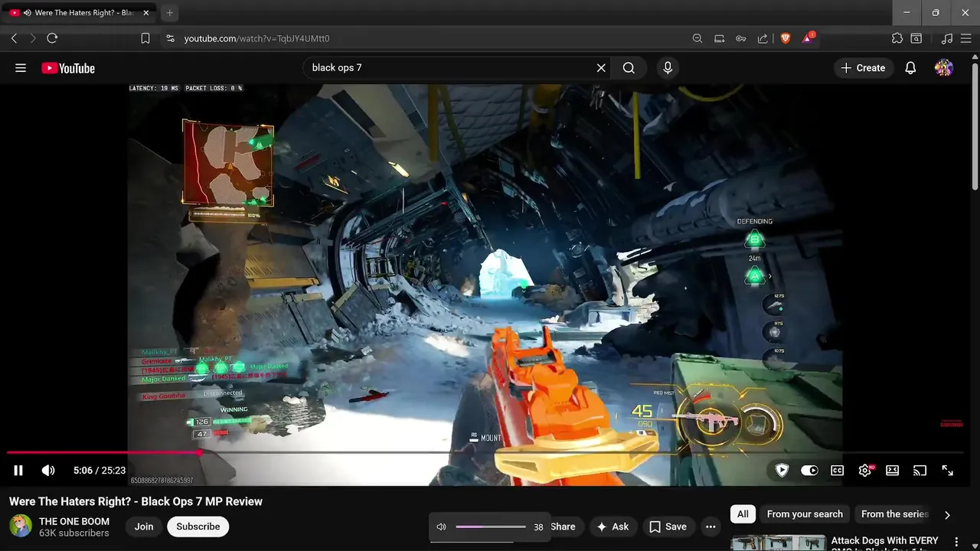Mute the video player speaker icon

48,471
